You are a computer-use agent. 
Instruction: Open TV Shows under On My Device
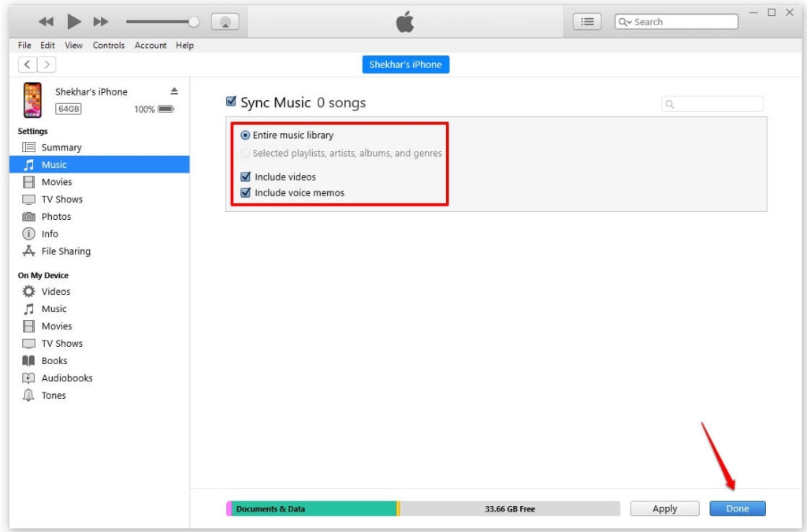pyautogui.click(x=99, y=343)
